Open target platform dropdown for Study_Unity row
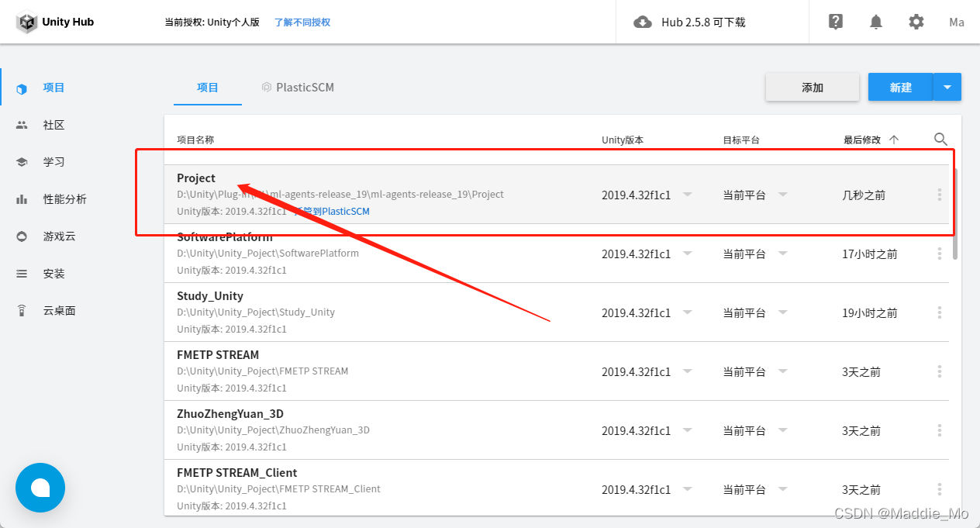980x528 pixels. coord(782,312)
